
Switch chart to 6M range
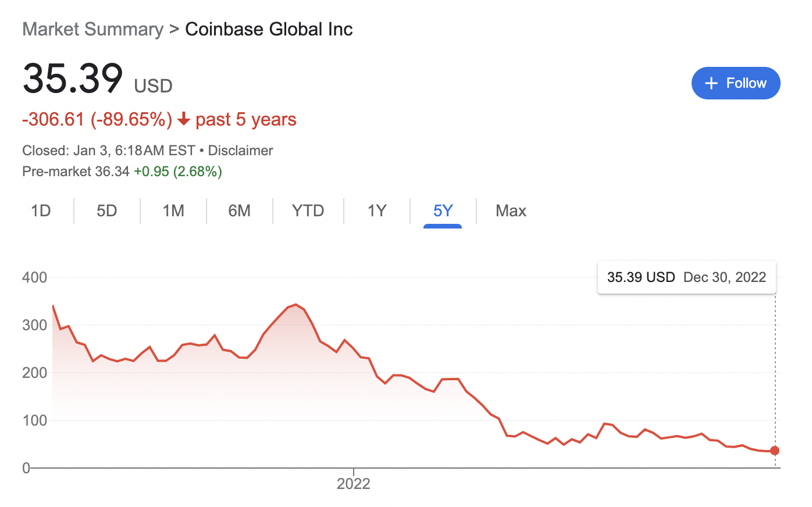(239, 210)
